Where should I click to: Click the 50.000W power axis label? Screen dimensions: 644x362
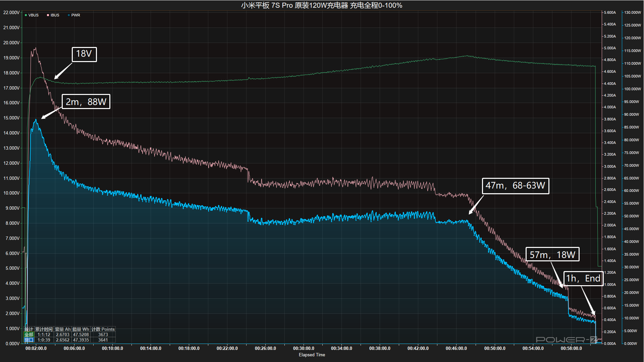pyautogui.click(x=632, y=216)
